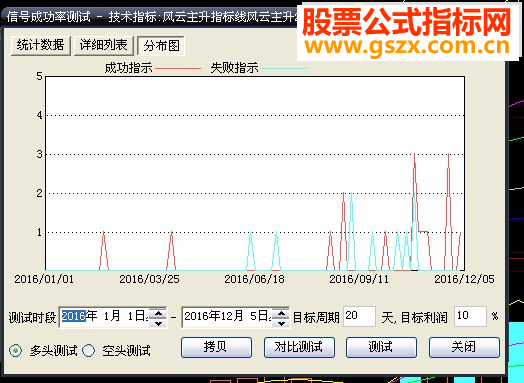Screen dimensions: 524x383
Task: Click the 成功指示 legend label
Action: click(x=128, y=68)
